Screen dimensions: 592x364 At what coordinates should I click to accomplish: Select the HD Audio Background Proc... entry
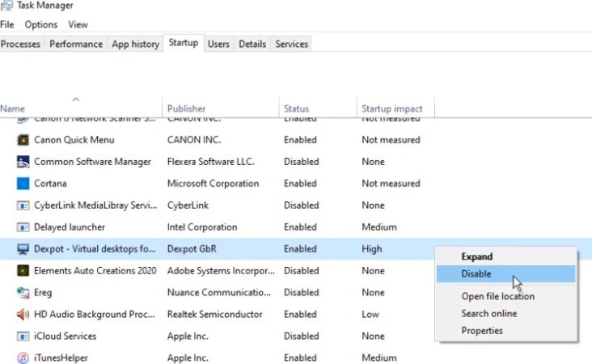coord(95,315)
